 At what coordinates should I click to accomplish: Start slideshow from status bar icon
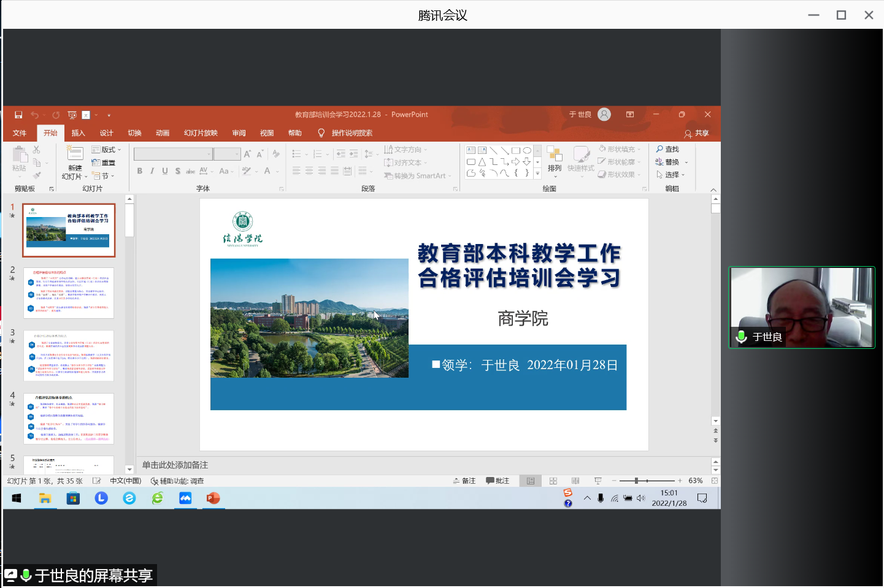coord(598,481)
